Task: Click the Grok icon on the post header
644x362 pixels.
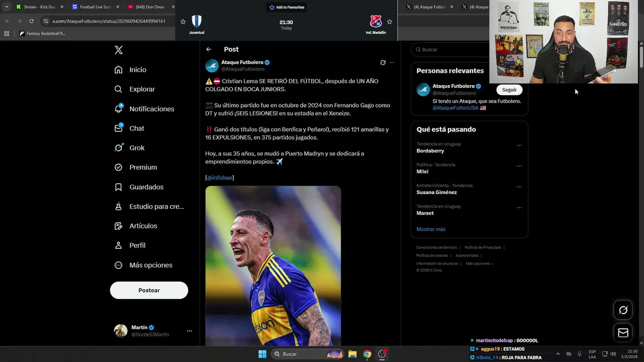Action: (383, 62)
